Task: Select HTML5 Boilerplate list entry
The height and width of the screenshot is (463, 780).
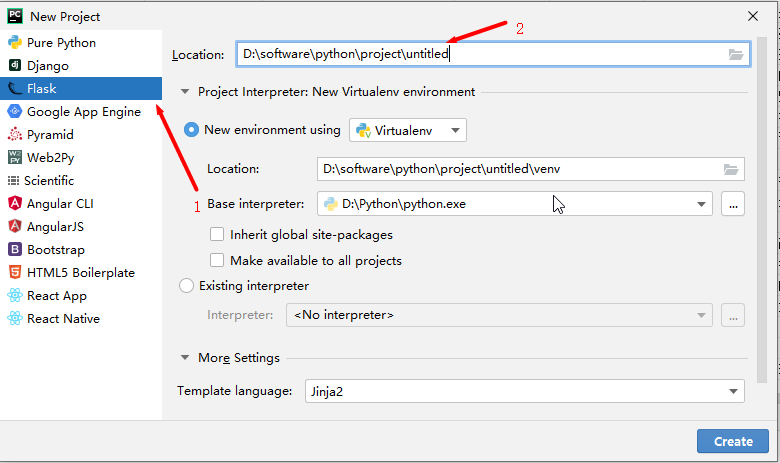Action: click(81, 273)
